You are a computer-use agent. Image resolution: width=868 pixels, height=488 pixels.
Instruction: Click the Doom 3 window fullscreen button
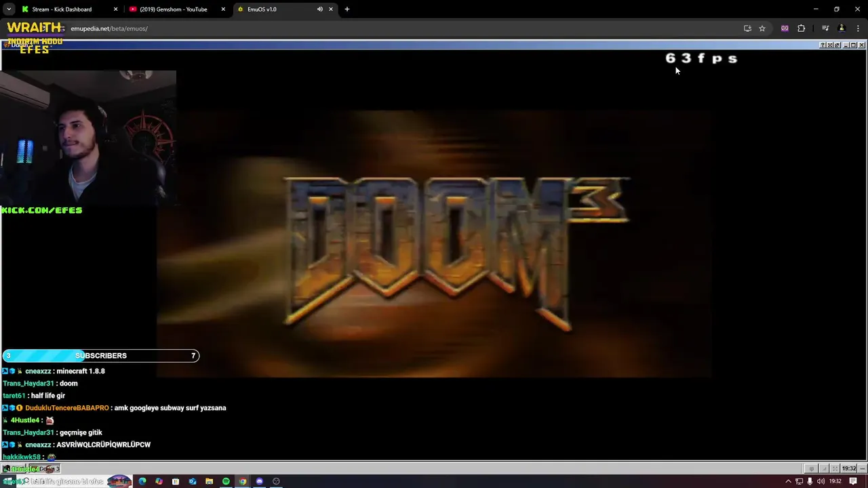[830, 45]
